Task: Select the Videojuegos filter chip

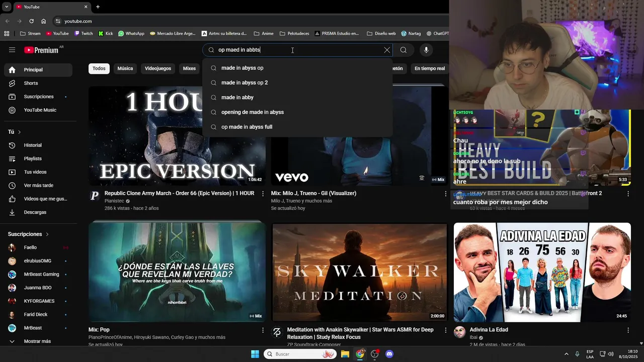Action: tap(158, 68)
